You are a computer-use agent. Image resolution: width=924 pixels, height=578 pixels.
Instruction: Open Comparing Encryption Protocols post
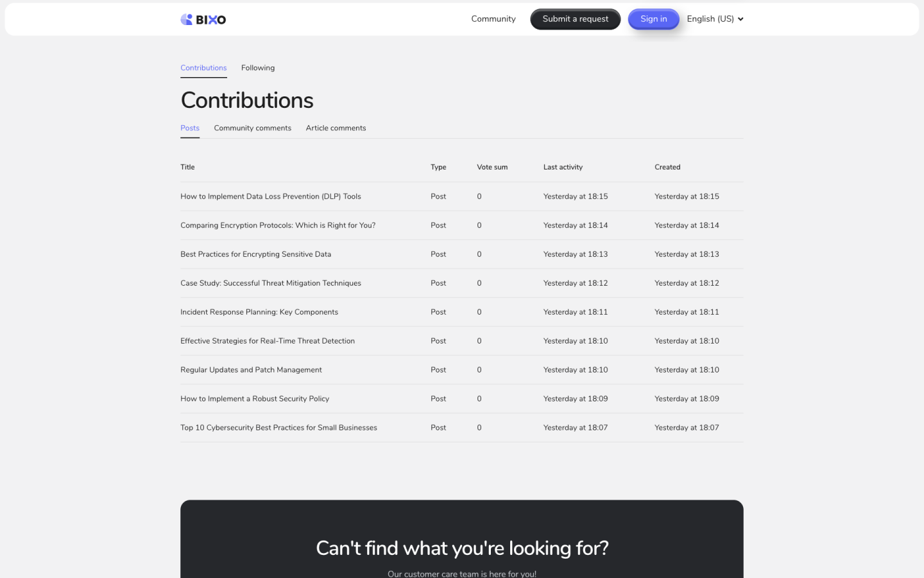pyautogui.click(x=278, y=225)
